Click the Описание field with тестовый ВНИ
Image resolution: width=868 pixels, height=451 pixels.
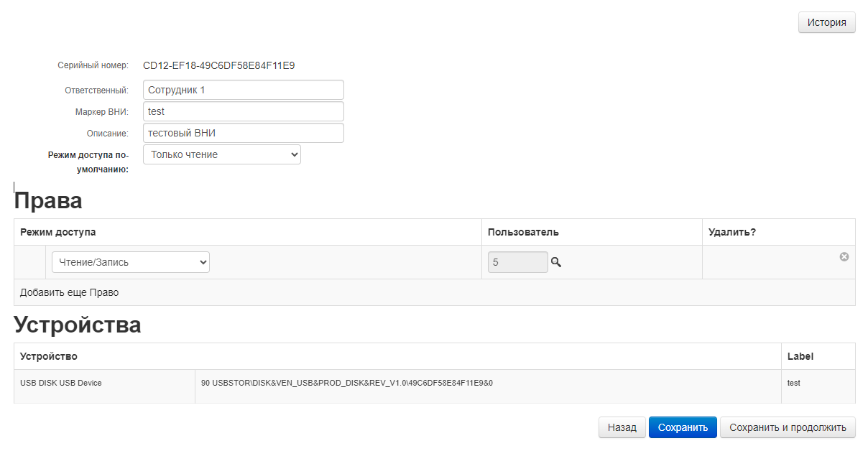pyautogui.click(x=243, y=133)
